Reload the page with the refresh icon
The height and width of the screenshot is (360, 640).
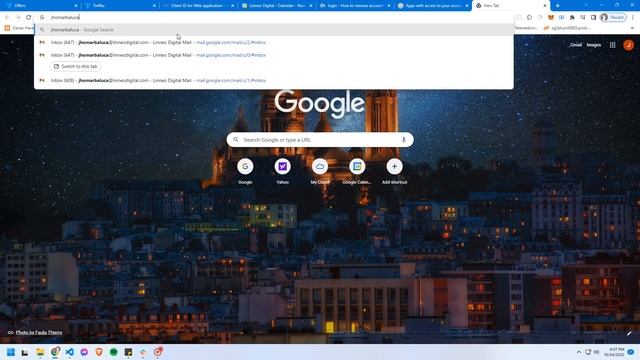(x=29, y=18)
